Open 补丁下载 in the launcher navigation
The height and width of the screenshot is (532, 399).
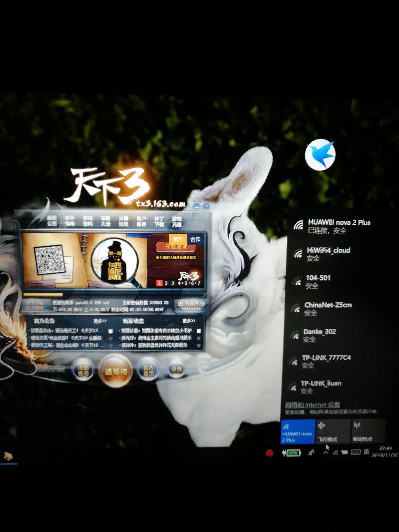click(x=159, y=221)
